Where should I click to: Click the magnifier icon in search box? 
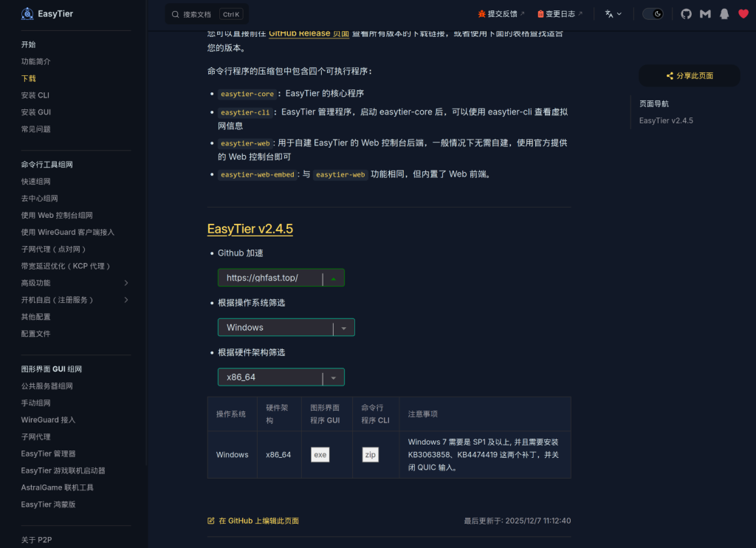(x=176, y=14)
